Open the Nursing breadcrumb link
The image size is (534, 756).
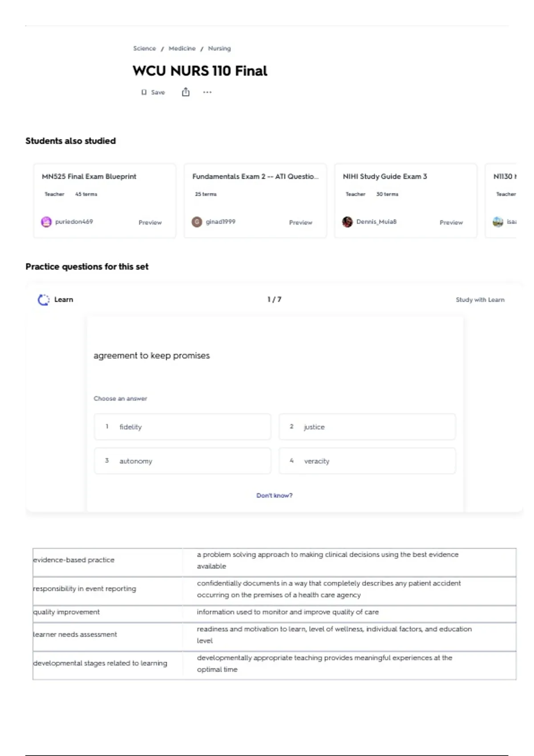219,48
